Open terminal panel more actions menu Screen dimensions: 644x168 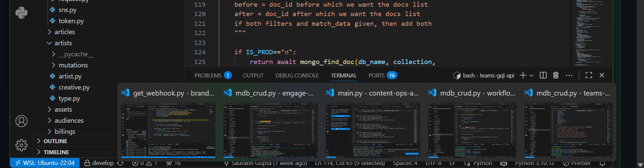(x=569, y=75)
